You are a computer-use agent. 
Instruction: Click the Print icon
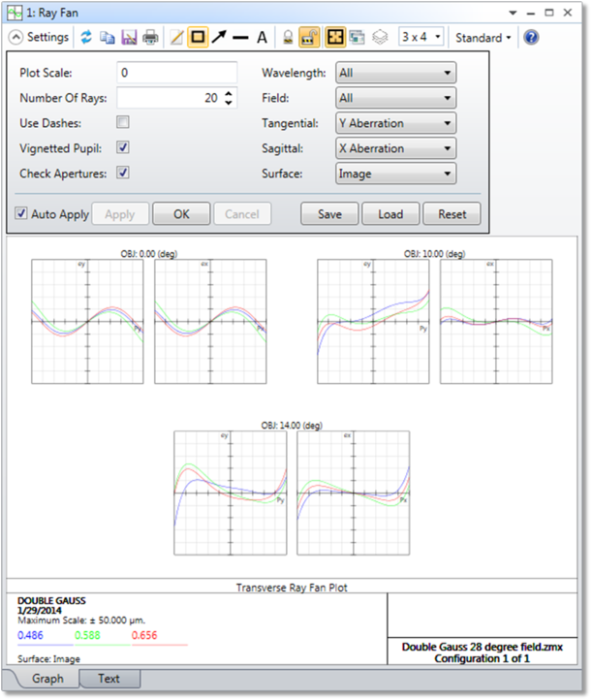(x=150, y=38)
